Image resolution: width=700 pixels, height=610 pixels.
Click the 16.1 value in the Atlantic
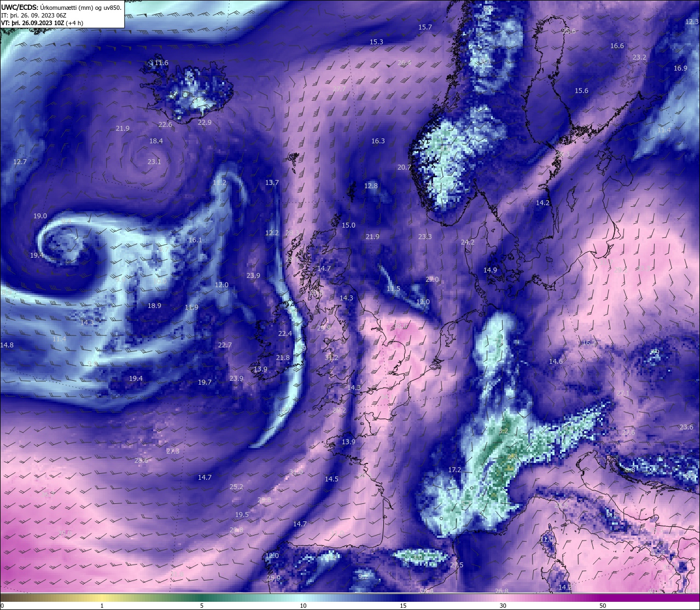point(195,240)
